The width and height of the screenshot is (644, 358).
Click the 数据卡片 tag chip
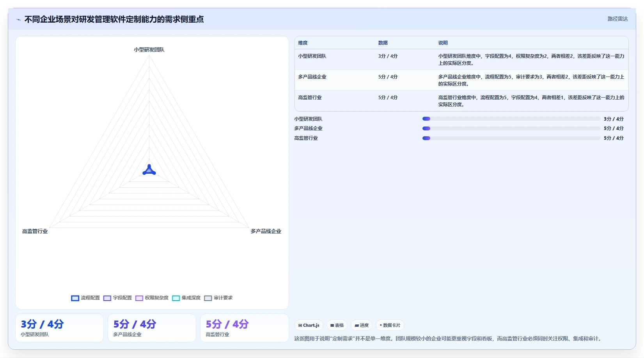pyautogui.click(x=390, y=325)
